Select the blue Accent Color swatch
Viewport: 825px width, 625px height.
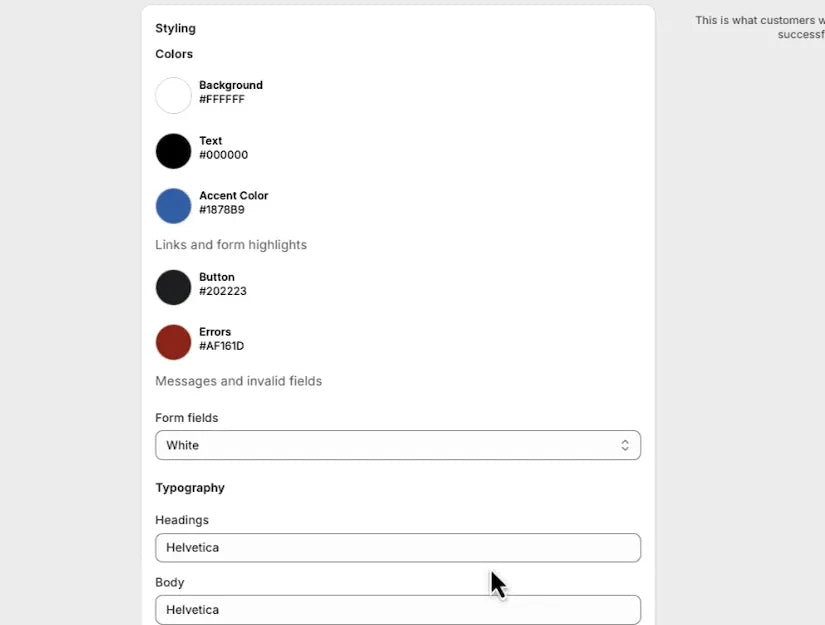(173, 205)
